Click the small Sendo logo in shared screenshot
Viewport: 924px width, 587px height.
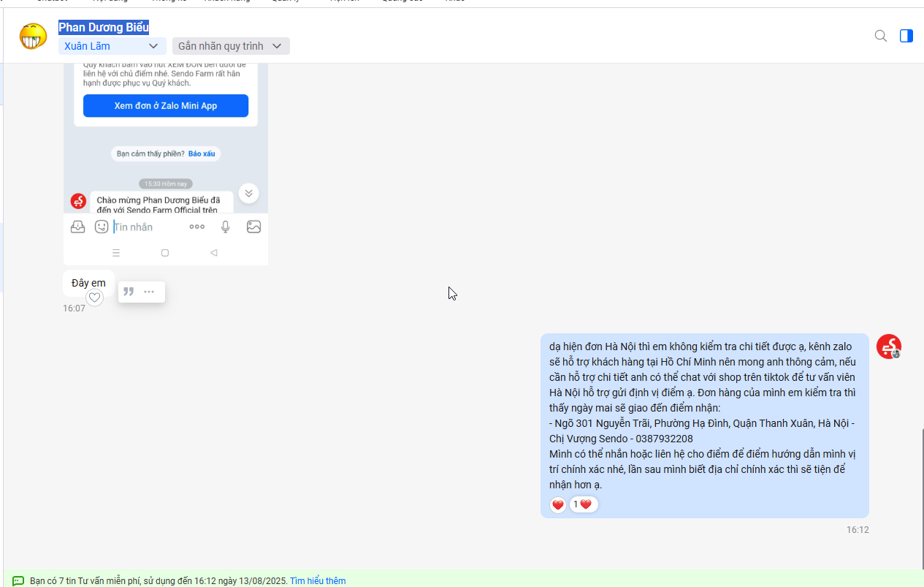[x=78, y=201]
